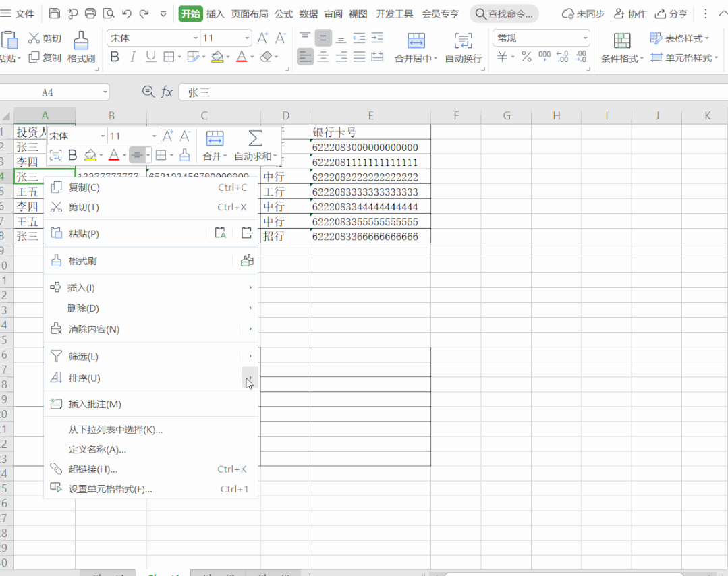Choose 设置单元格格式(F) in context menu
The height and width of the screenshot is (576, 728).
(150, 489)
